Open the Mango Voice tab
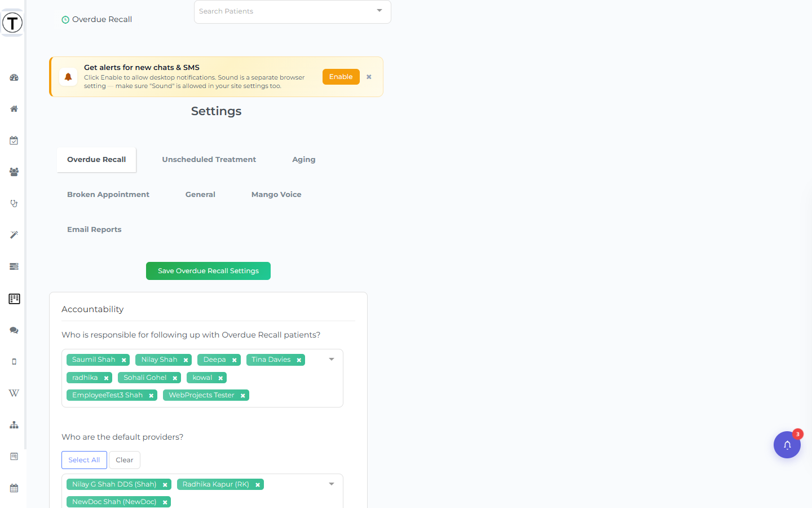The height and width of the screenshot is (508, 812). click(x=276, y=195)
